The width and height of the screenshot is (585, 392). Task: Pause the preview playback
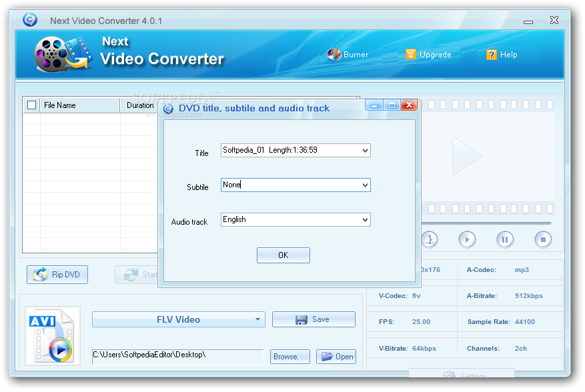tap(505, 239)
